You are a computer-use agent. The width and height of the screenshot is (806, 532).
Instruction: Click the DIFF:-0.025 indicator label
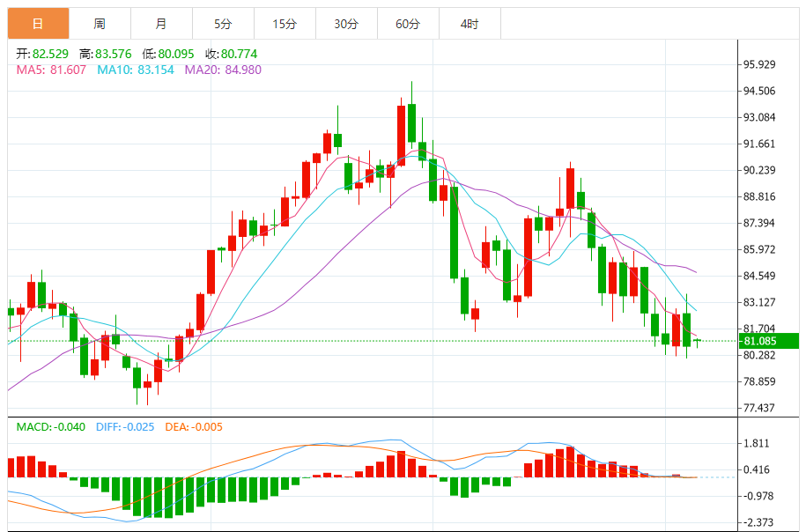[125, 427]
